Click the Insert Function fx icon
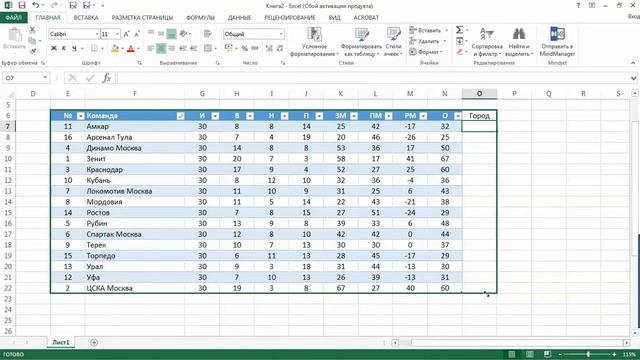 coord(107,78)
